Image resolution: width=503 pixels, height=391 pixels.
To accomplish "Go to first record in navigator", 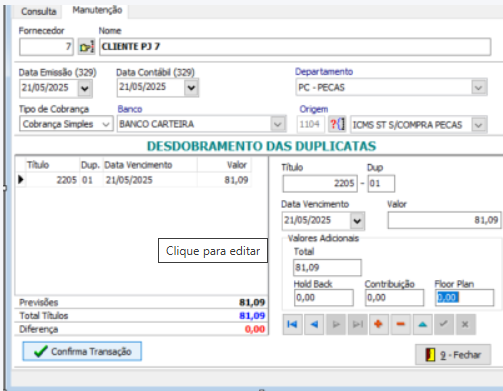I will (292, 324).
